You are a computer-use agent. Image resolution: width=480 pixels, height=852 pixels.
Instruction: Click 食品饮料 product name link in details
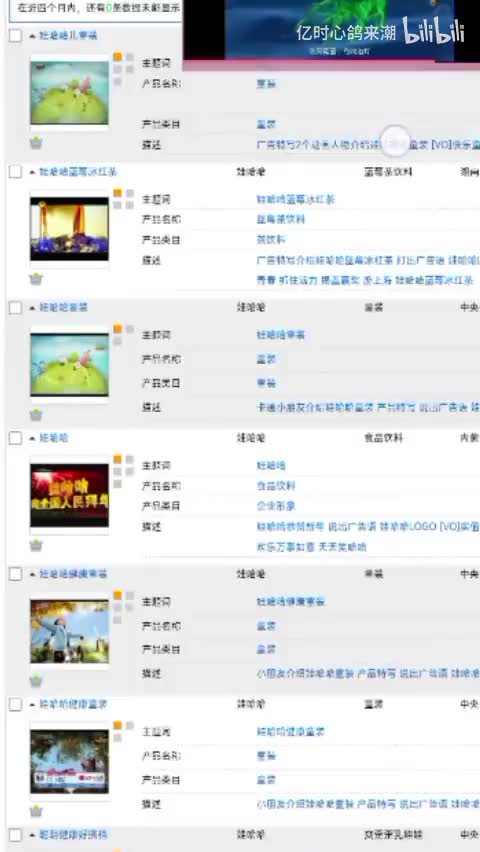276,486
